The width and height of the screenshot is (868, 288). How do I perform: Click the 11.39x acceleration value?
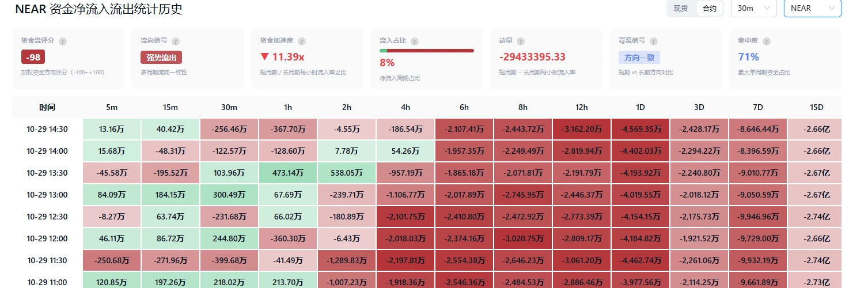(282, 57)
